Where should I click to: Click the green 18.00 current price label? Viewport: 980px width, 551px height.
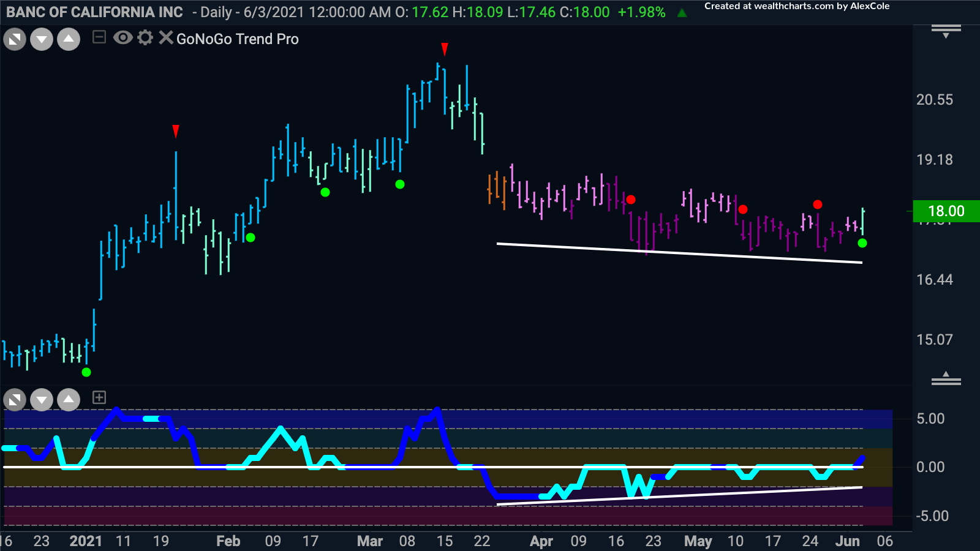point(946,211)
